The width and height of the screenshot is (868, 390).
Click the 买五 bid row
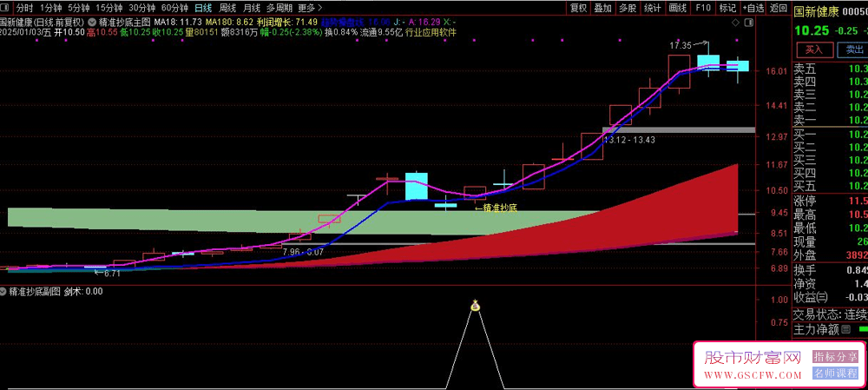(x=831, y=186)
